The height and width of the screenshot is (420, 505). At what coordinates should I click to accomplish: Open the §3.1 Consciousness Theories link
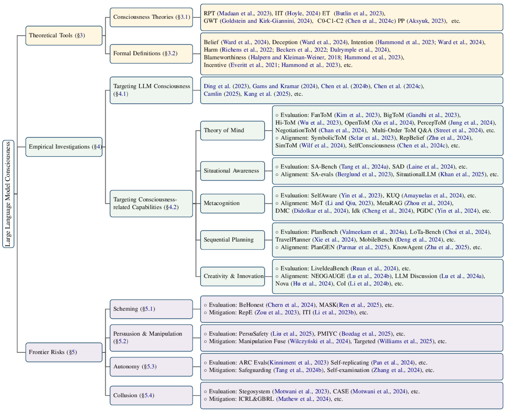coord(184,17)
